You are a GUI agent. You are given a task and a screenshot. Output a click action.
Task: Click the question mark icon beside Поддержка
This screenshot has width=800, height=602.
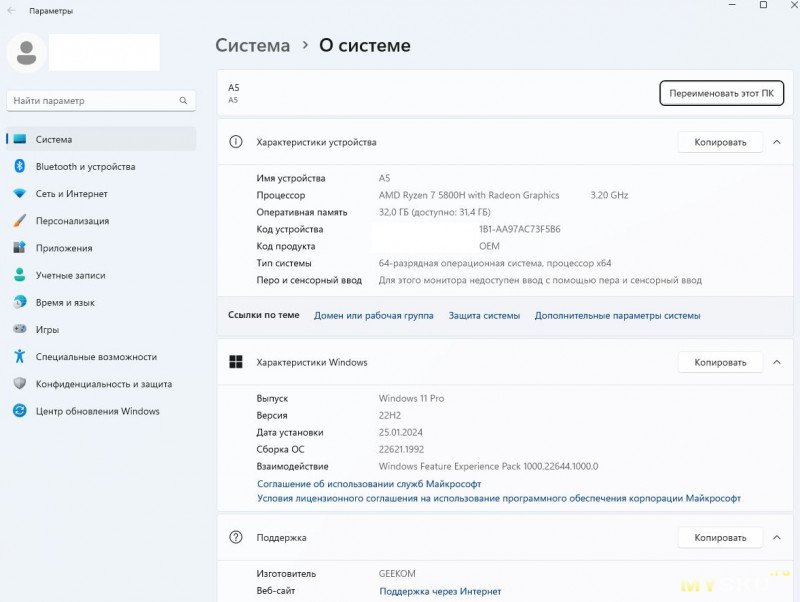point(236,537)
